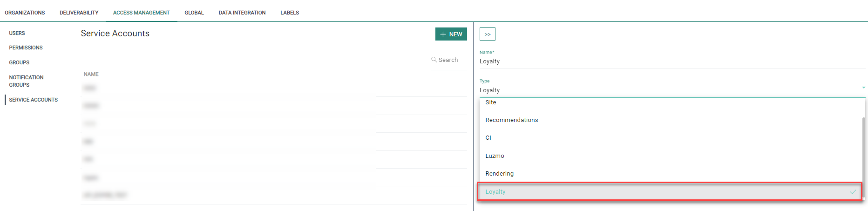This screenshot has height=211, width=868.
Task: Click the search magnifier icon
Action: (434, 60)
